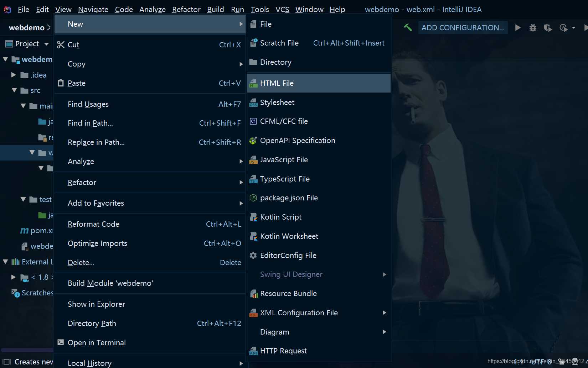Open the Diagram submenu
Image resolution: width=588 pixels, height=368 pixels.
pos(319,332)
